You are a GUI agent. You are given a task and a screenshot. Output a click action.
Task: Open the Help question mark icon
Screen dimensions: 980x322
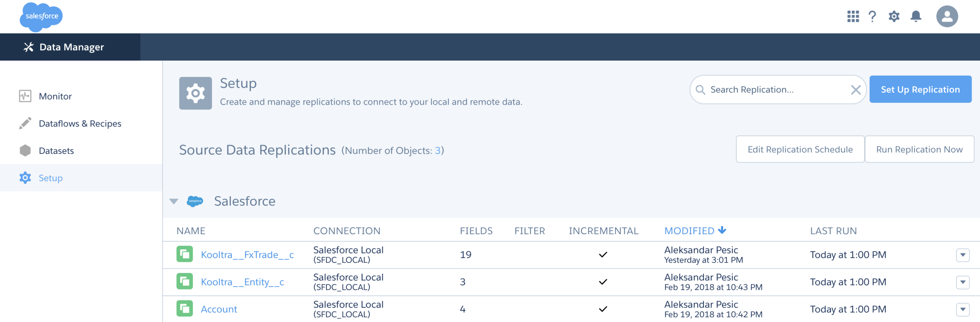point(872,16)
